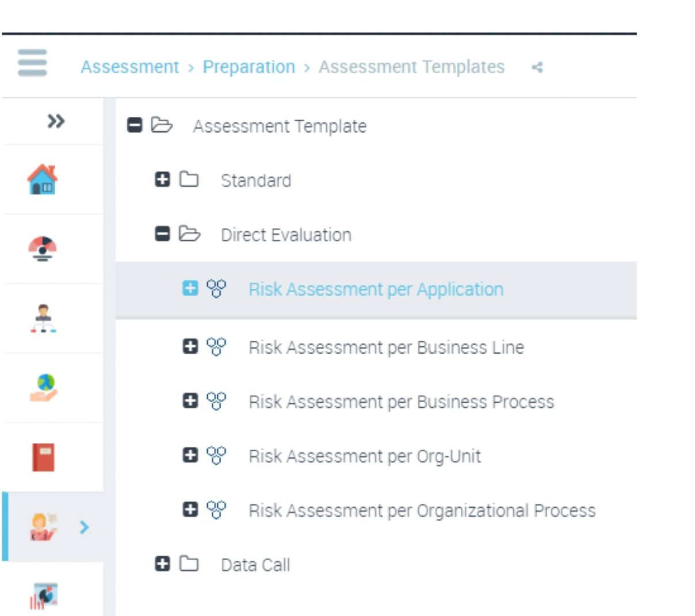Go to the Preparation breadcrumb link
The width and height of the screenshot is (695, 616).
[x=249, y=67]
